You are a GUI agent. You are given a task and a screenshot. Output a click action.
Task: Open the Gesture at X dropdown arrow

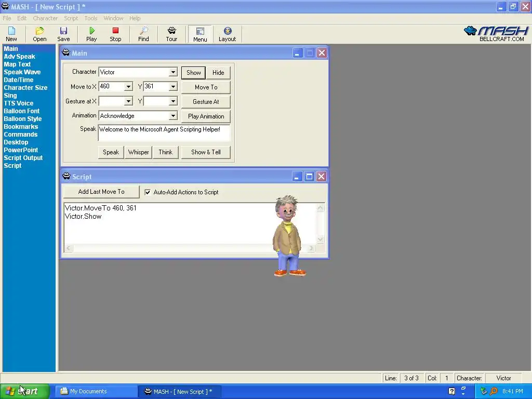pyautogui.click(x=128, y=101)
